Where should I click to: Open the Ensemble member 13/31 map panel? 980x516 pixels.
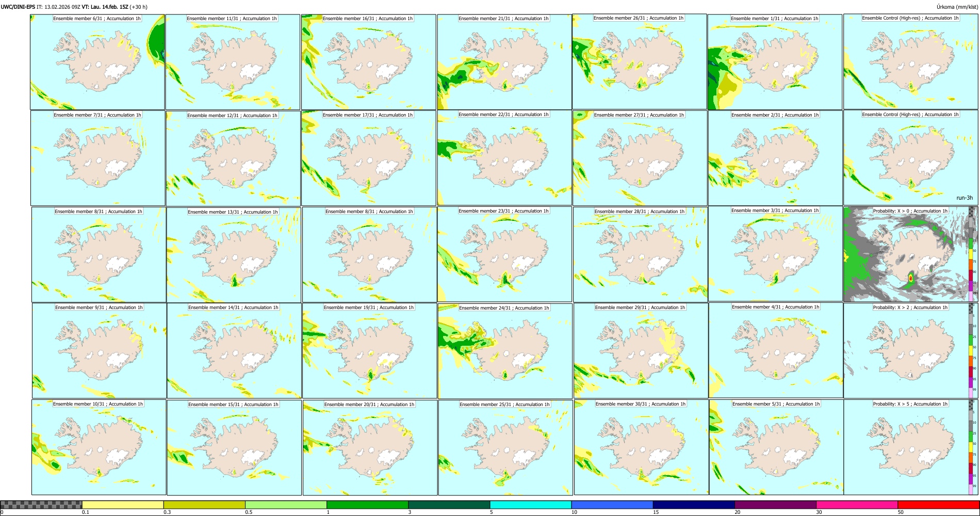click(234, 255)
